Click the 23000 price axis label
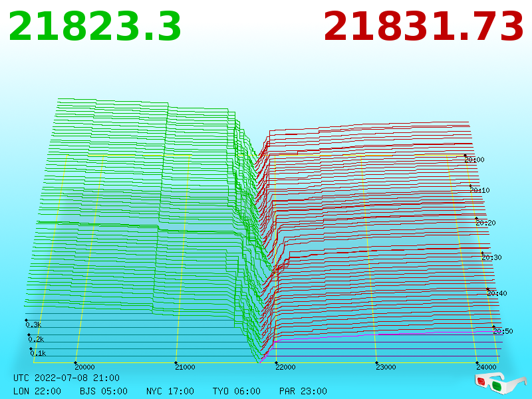Image resolution: width=532 pixels, height=399 pixels. pos(386,367)
